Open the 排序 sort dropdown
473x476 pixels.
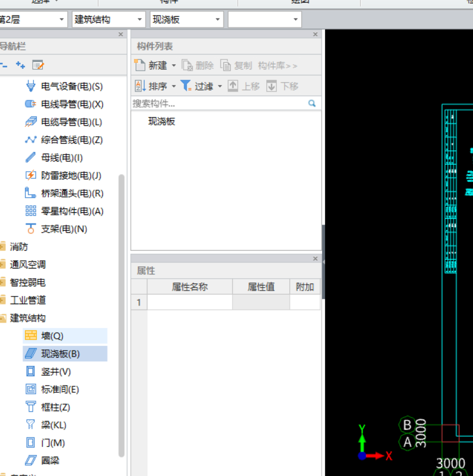174,87
